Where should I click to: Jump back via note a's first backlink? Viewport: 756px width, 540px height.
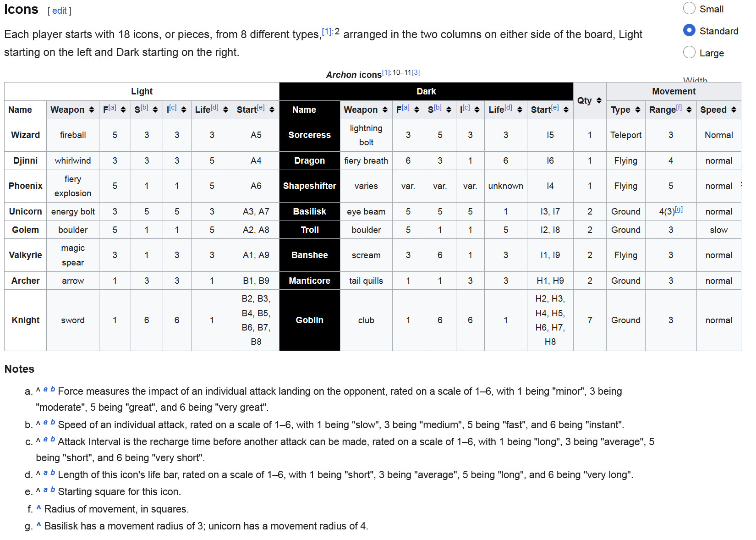45,389
